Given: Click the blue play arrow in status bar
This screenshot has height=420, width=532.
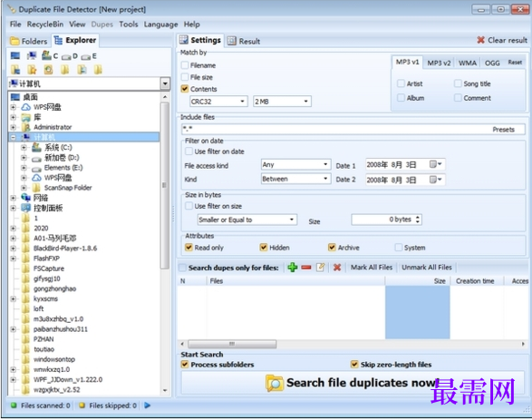Looking at the screenshot, I should [147, 405].
